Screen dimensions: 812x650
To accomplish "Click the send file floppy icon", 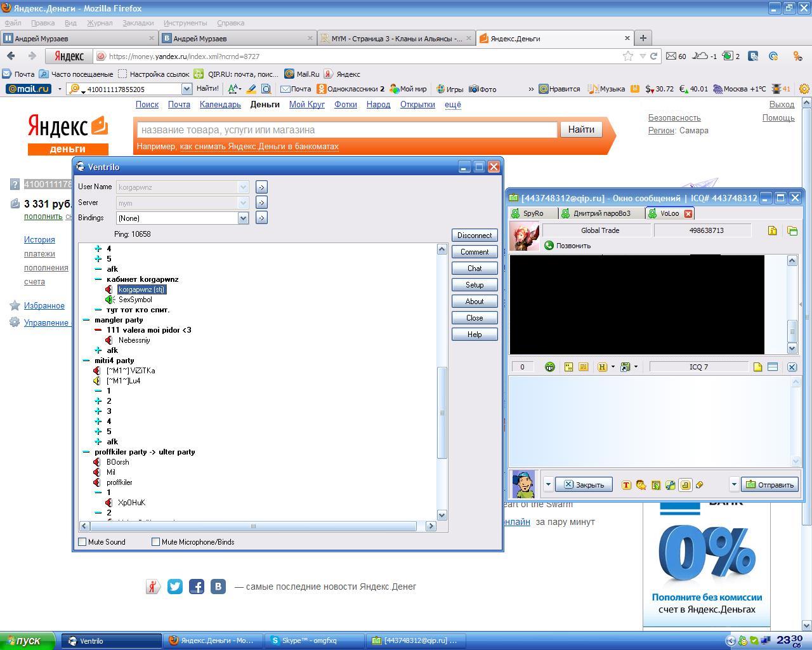I will 625,367.
